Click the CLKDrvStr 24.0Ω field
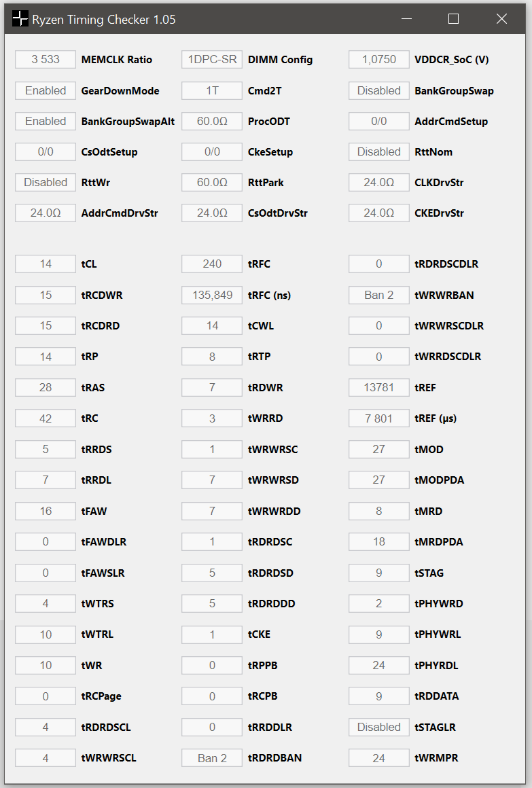Image resolution: width=532 pixels, height=788 pixels. (x=379, y=183)
